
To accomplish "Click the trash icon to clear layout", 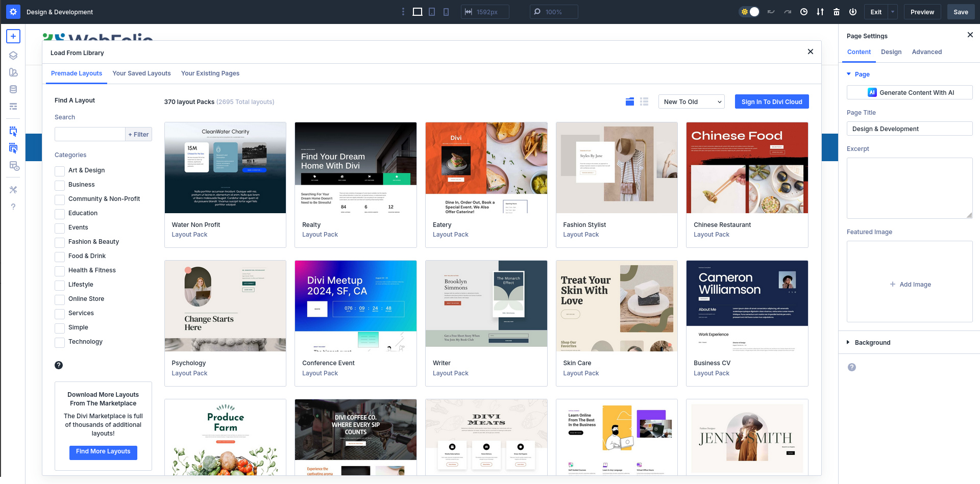I will pyautogui.click(x=837, y=12).
